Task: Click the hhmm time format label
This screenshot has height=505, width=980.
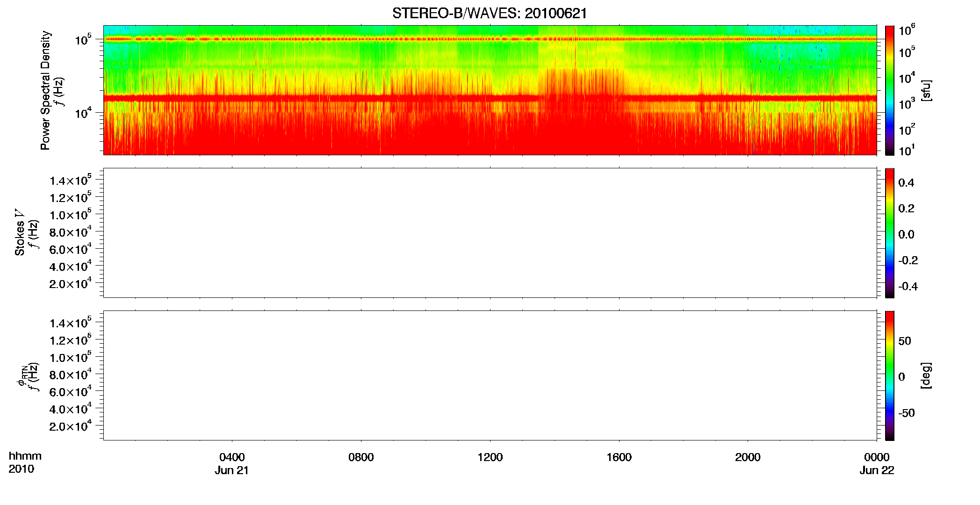Action: tap(25, 456)
